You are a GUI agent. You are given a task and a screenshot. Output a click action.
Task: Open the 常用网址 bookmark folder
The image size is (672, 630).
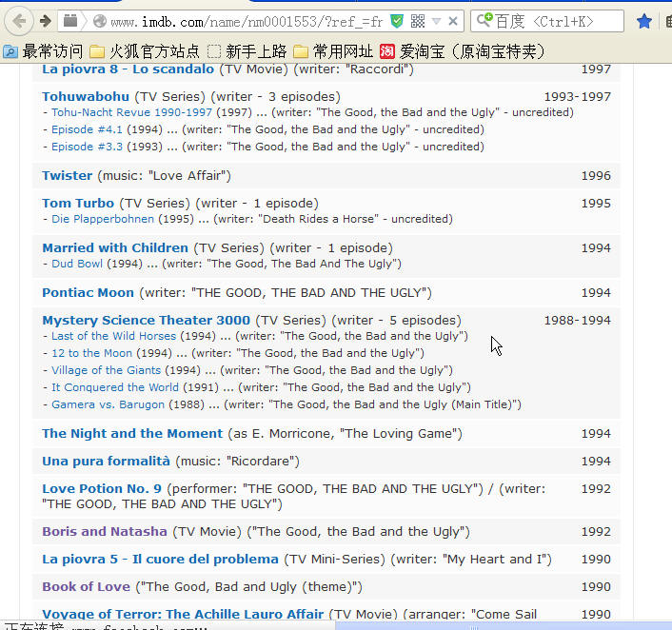[x=333, y=51]
